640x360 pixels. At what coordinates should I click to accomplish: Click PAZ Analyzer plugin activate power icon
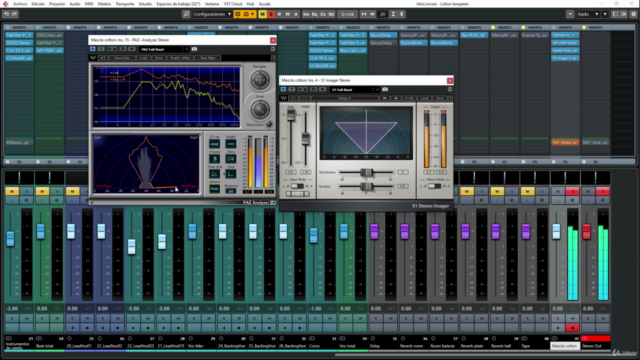[93, 49]
